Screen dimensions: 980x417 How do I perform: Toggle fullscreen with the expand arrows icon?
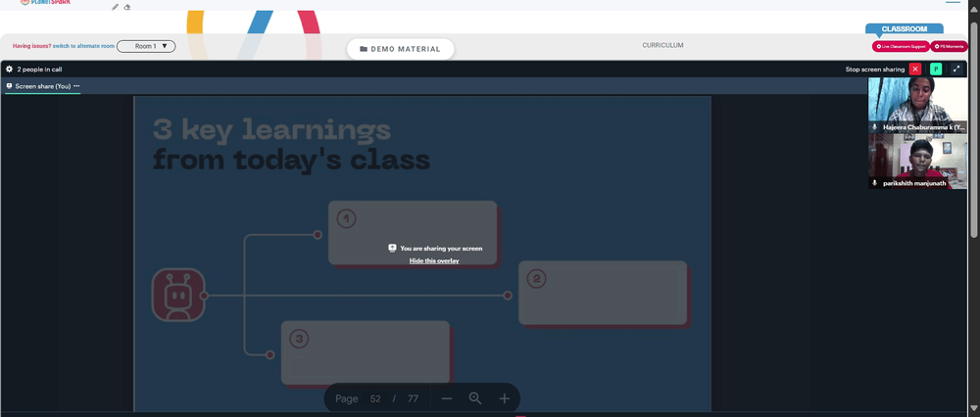tap(956, 69)
